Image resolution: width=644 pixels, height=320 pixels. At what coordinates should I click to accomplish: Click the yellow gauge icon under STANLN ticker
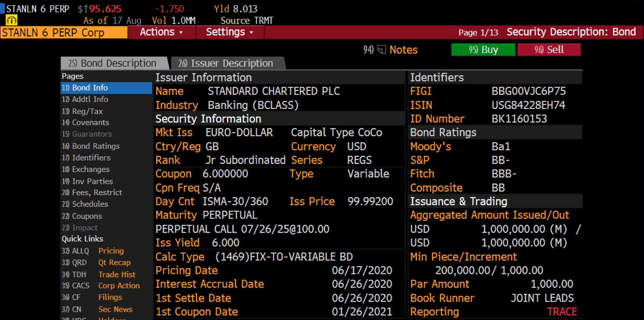point(11,20)
